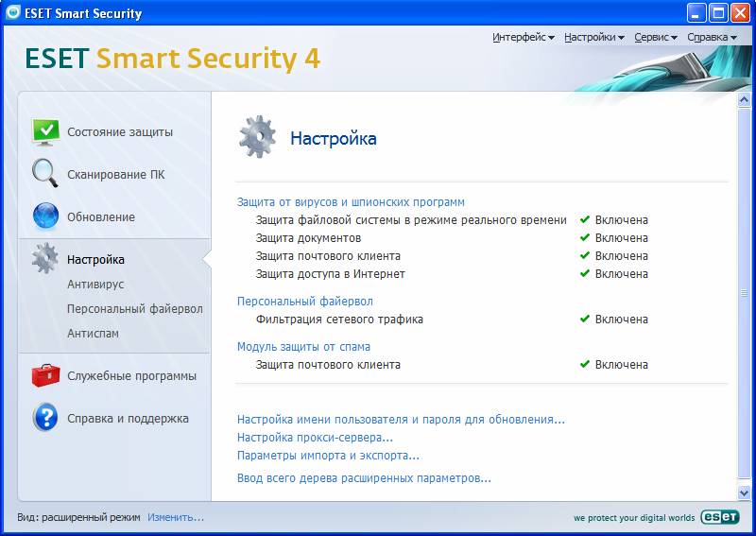Click Защита файловой системы в режиме реального времени label
Screen dimensions: 756x536
[411, 220]
